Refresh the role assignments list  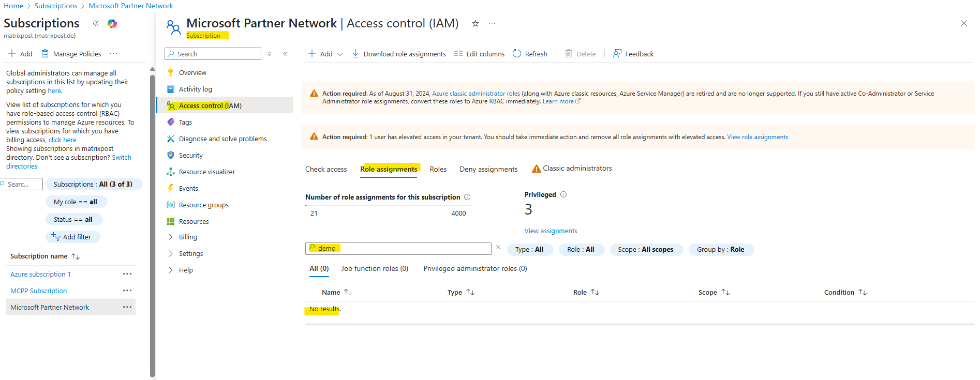pyautogui.click(x=530, y=54)
